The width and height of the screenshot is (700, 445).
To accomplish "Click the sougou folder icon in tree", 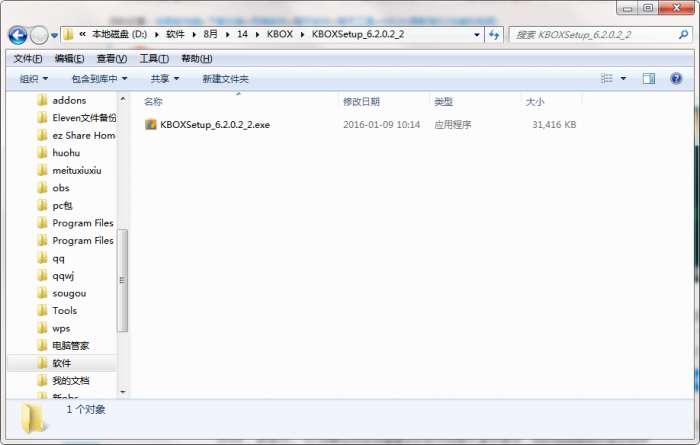I will [x=42, y=293].
